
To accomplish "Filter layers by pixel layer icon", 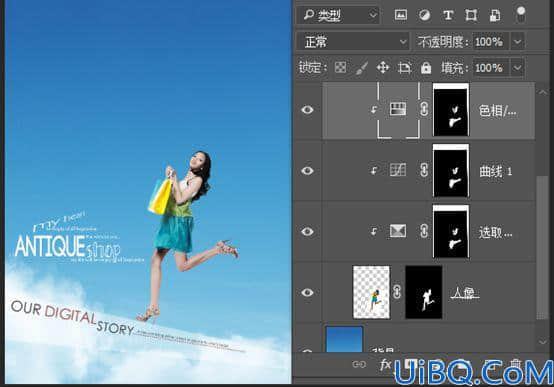I will point(400,15).
